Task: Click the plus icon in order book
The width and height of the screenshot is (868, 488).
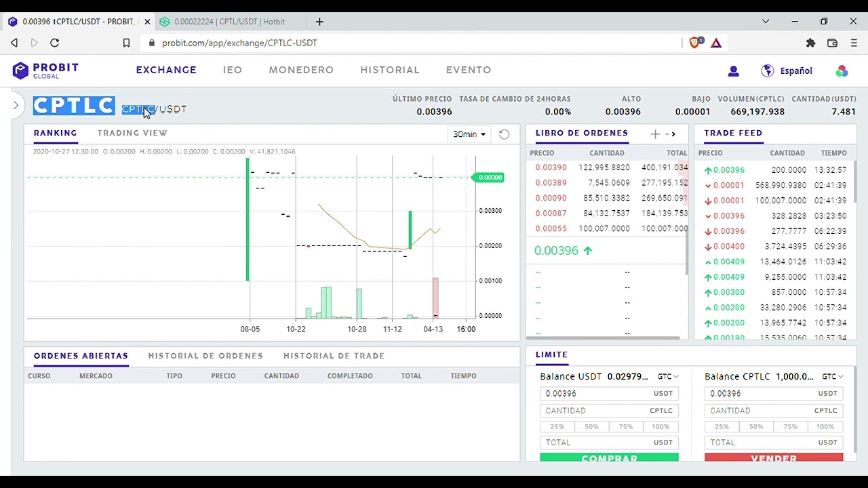Action: coord(655,134)
